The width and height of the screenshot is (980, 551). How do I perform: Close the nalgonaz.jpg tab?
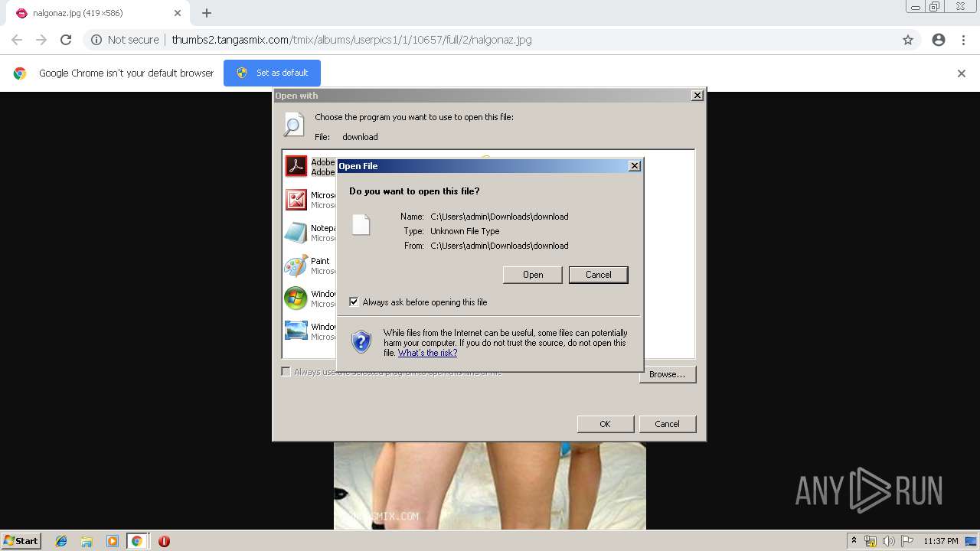coord(178,13)
